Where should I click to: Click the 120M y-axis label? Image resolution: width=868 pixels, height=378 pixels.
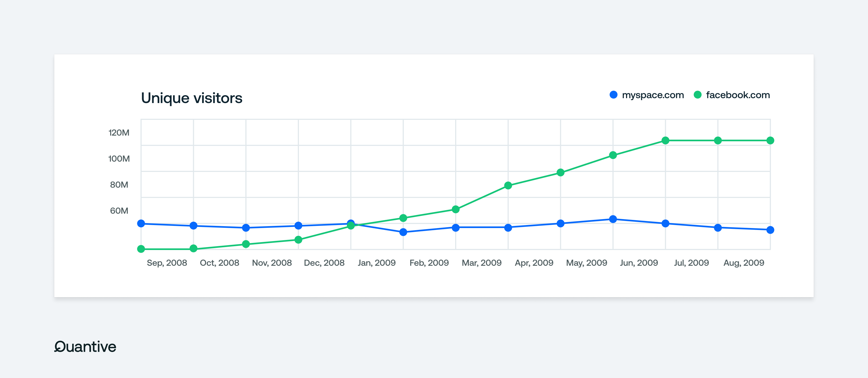pos(119,132)
